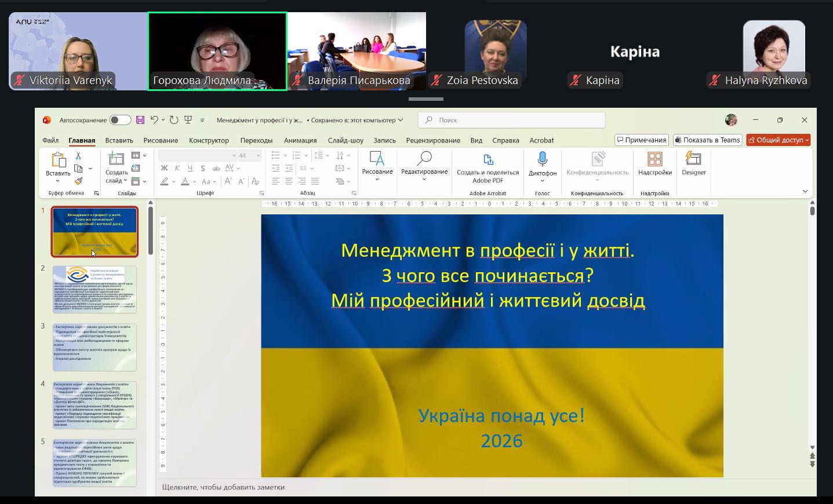The width and height of the screenshot is (833, 504).
Task: Switch to the Анимация tab
Action: (x=300, y=140)
